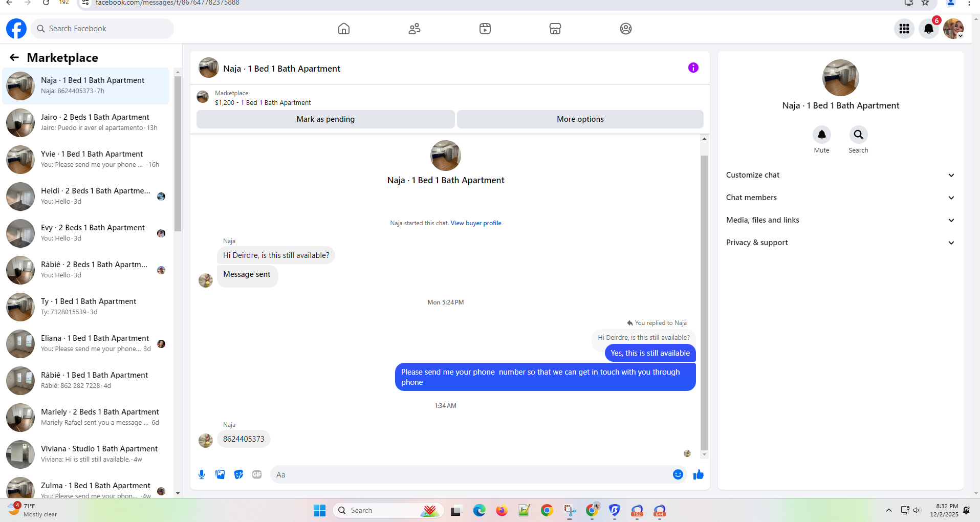Click Naja chat title in header
Image resolution: width=980 pixels, height=522 pixels.
[x=281, y=69]
